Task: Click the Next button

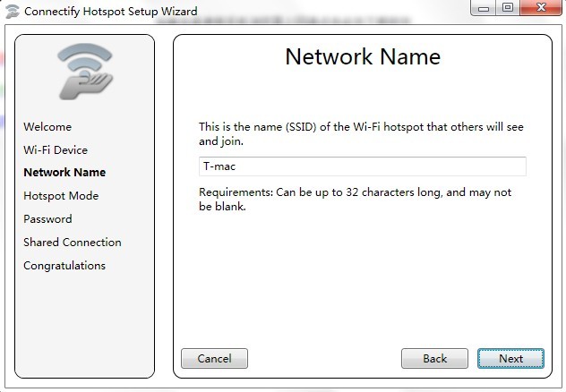Action: tap(510, 358)
